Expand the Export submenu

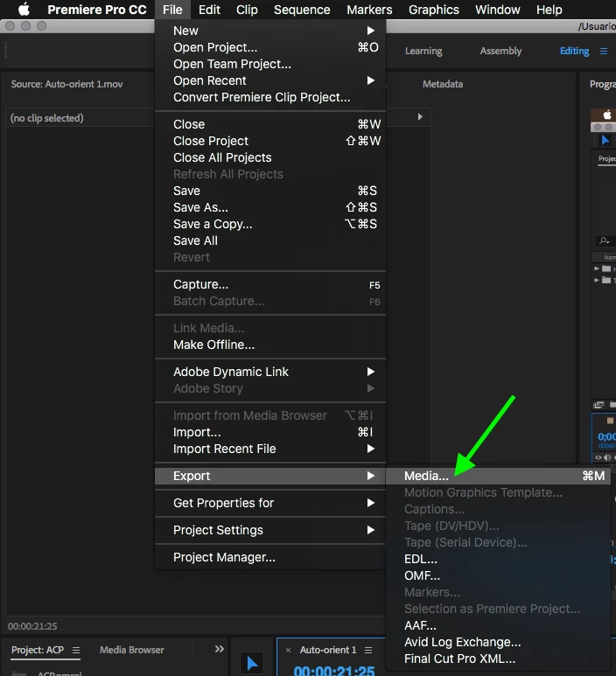[270, 476]
